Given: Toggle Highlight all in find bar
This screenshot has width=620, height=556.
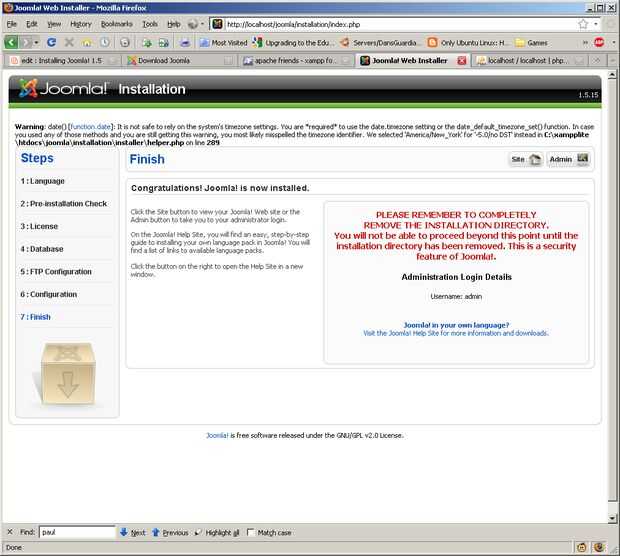Looking at the screenshot, I should 217,532.
